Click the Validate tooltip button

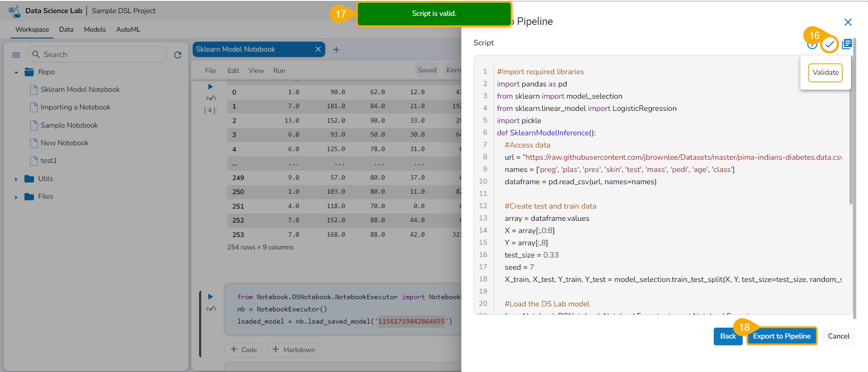(825, 72)
